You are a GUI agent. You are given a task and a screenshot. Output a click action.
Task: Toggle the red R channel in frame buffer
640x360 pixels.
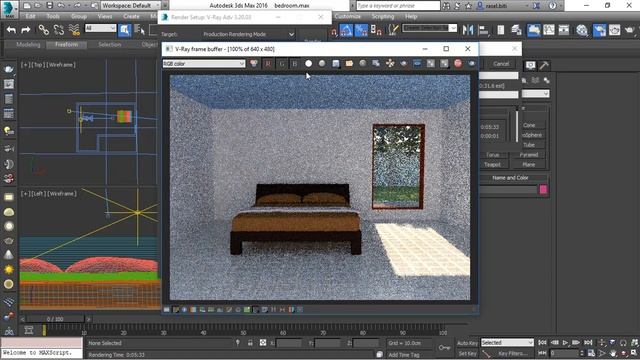click(x=268, y=64)
